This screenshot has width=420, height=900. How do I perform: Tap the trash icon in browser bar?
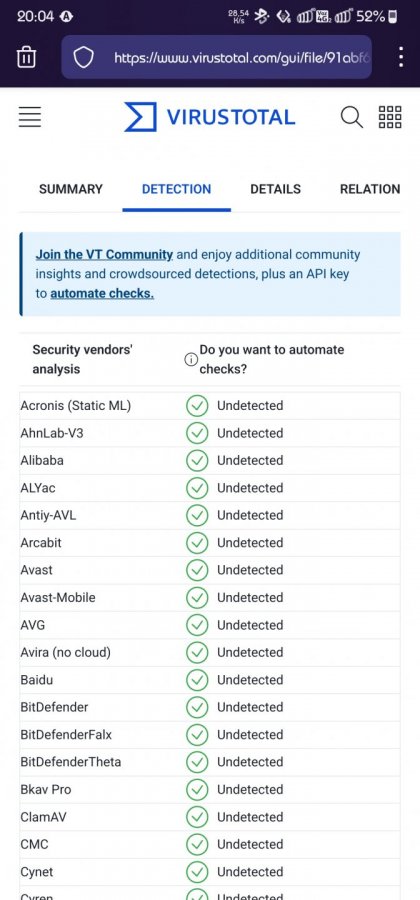coord(26,57)
